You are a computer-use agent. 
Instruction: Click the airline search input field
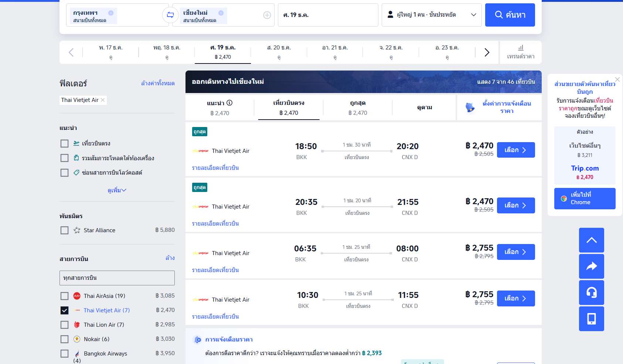pos(117,278)
